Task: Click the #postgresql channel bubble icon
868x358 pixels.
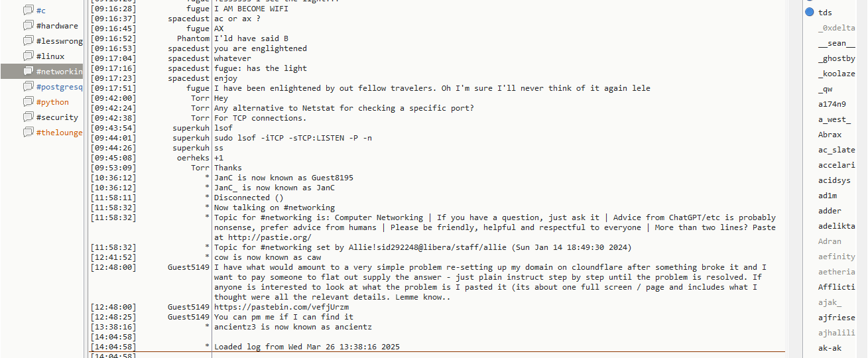Action: tap(28, 87)
